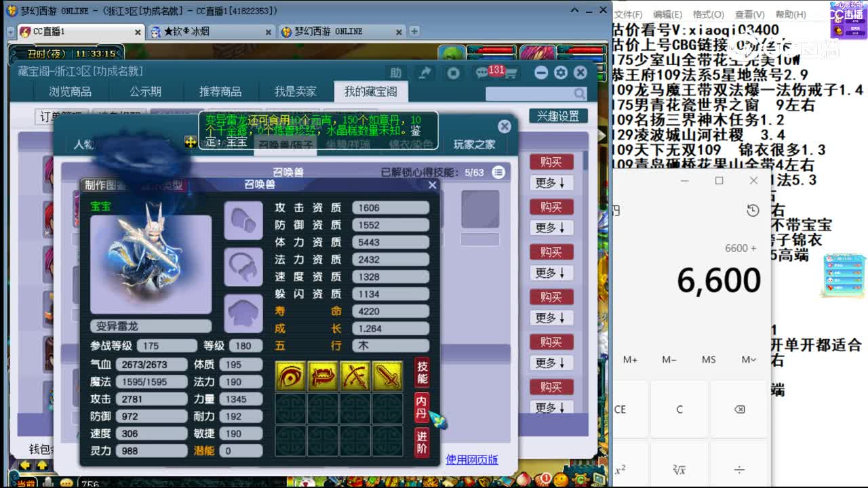Open a new tab with plus button
Viewport: 868px width, 488px height.
[x=414, y=31]
